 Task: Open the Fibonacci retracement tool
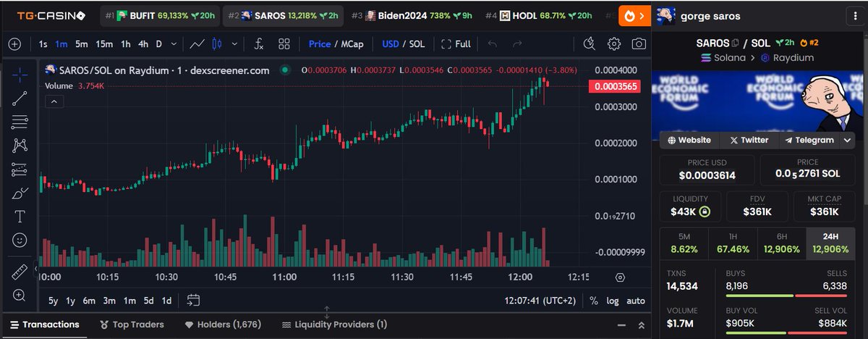pos(20,122)
